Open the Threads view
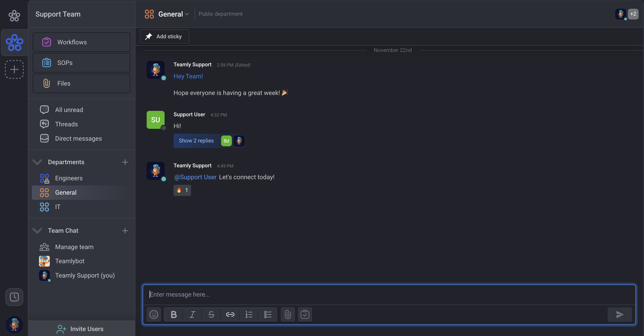Viewport: 644px width, 336px height. (66, 124)
